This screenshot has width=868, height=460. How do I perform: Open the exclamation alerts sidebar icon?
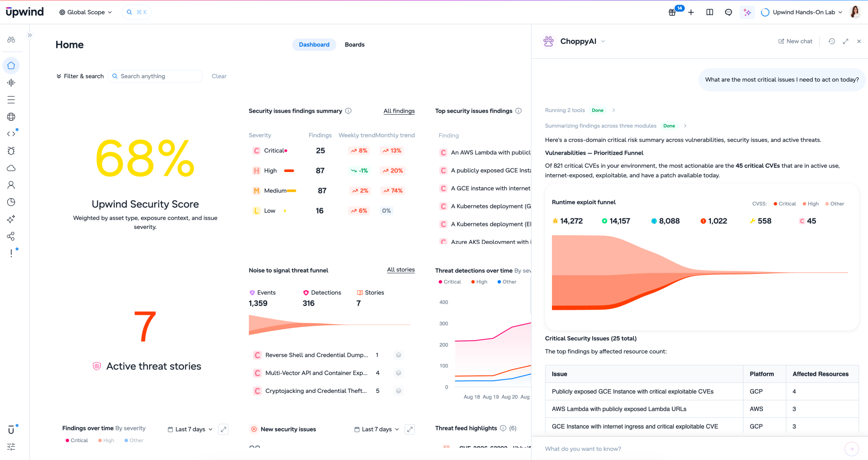point(11,253)
